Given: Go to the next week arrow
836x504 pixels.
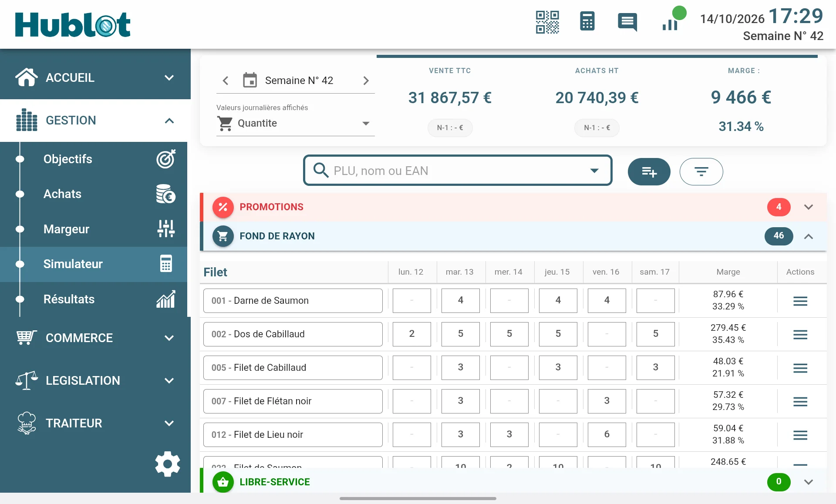Looking at the screenshot, I should [x=366, y=81].
